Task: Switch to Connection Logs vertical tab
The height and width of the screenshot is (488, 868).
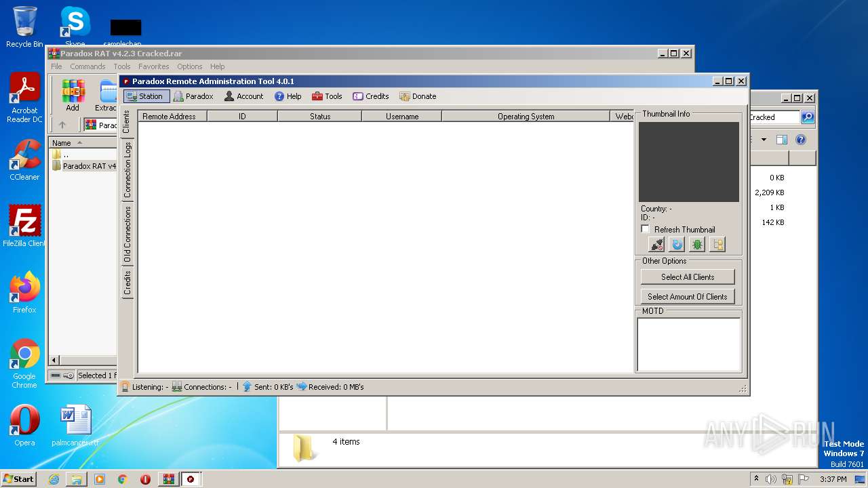Action: [127, 169]
